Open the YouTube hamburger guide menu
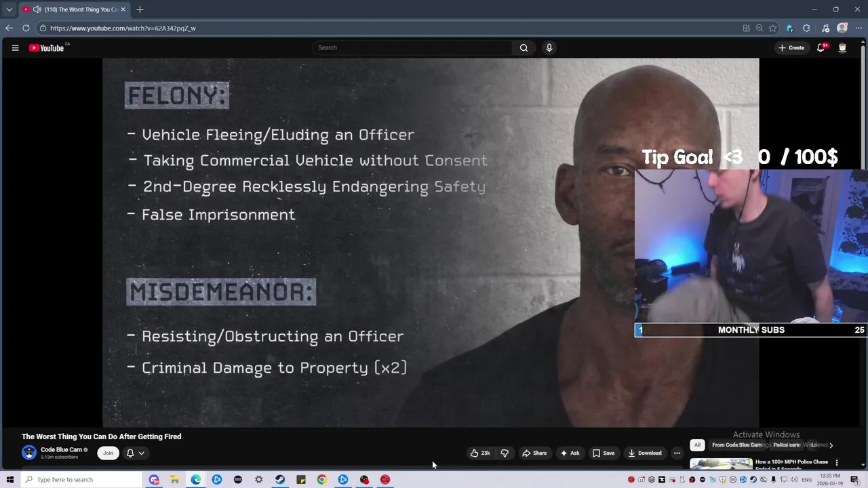 pos(15,48)
